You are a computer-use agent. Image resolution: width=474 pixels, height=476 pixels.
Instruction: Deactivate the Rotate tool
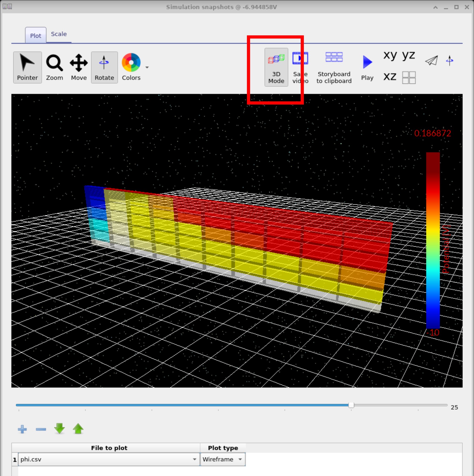(104, 67)
